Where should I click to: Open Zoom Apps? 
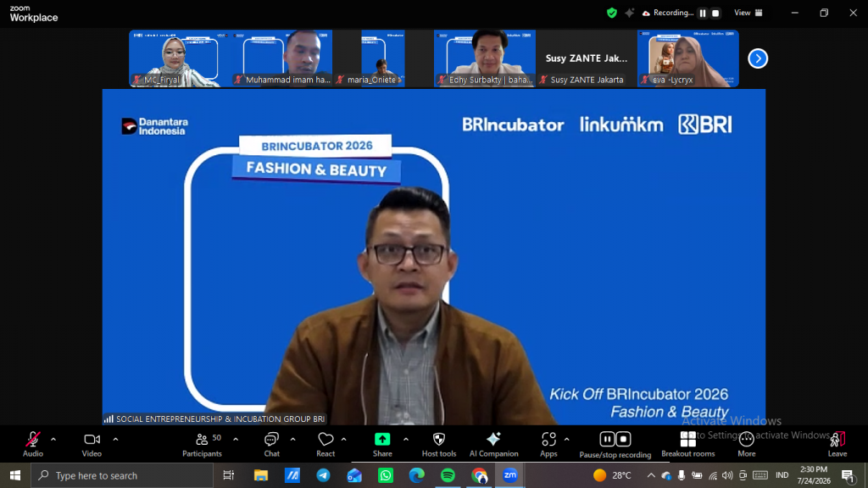(548, 444)
